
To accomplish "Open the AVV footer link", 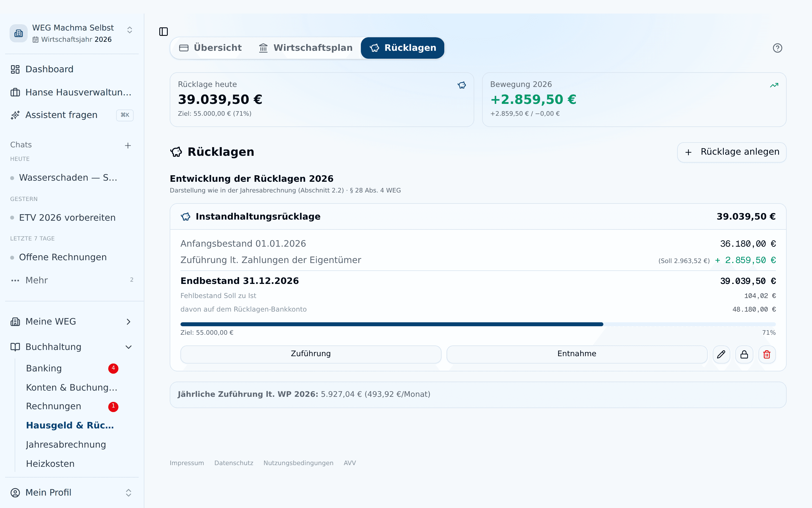I will (350, 463).
